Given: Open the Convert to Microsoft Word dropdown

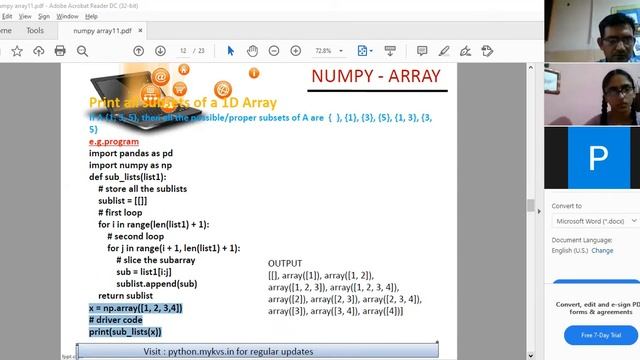Looking at the screenshot, I should click(x=595, y=221).
